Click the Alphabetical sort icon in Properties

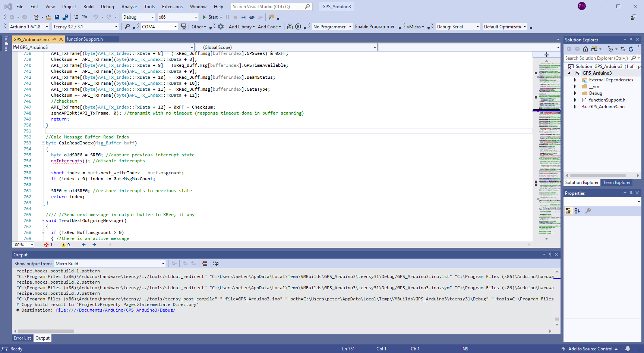[x=577, y=211]
